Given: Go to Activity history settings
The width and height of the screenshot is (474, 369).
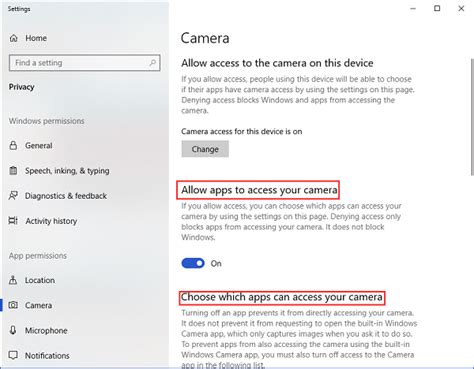Looking at the screenshot, I should (51, 221).
